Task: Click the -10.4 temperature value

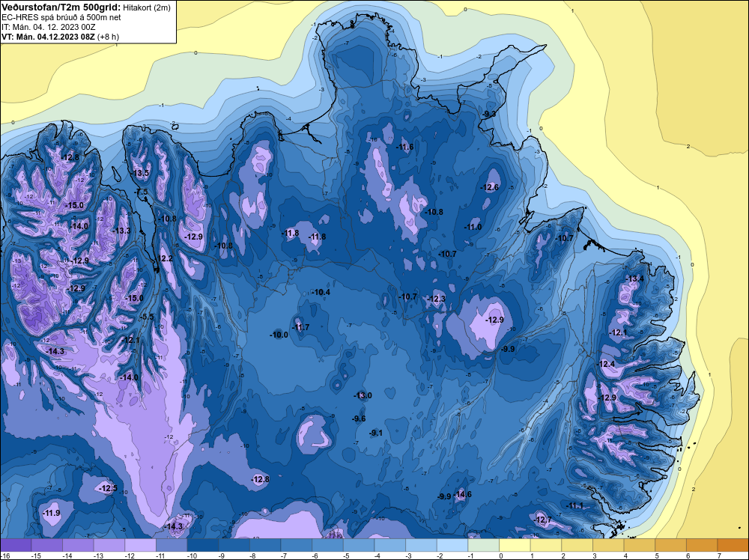Action: (321, 292)
